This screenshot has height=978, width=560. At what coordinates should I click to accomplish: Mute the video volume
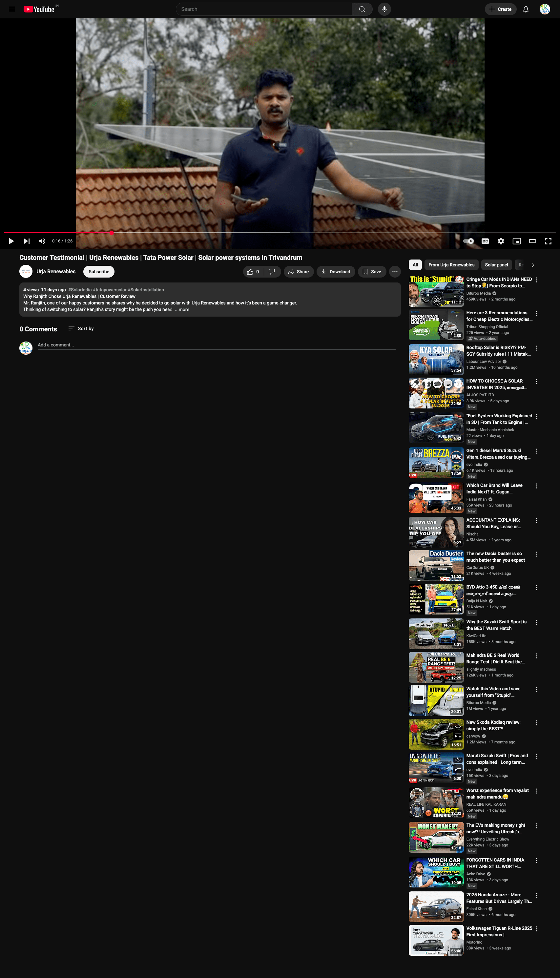(x=42, y=241)
